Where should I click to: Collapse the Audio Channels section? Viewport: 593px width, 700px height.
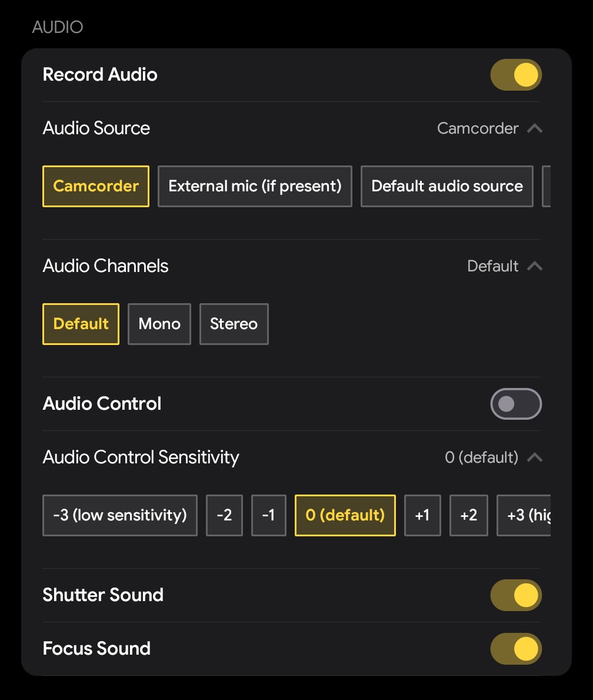point(535,266)
